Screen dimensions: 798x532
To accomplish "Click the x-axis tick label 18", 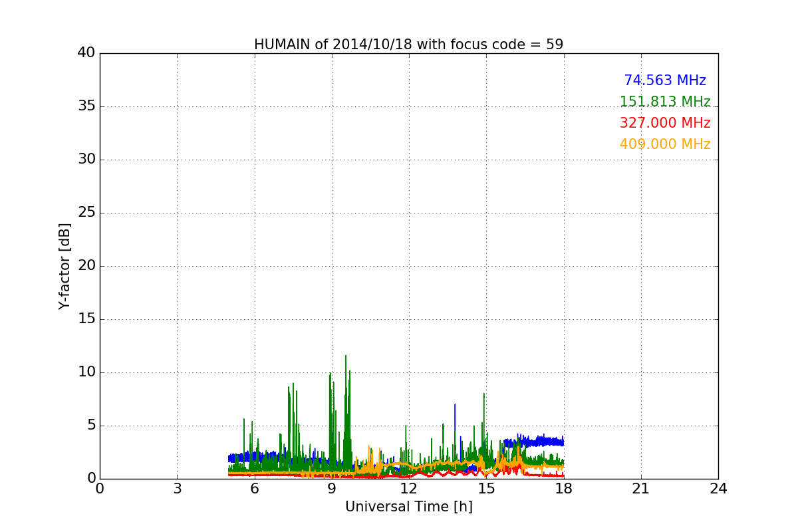I will (x=563, y=489).
